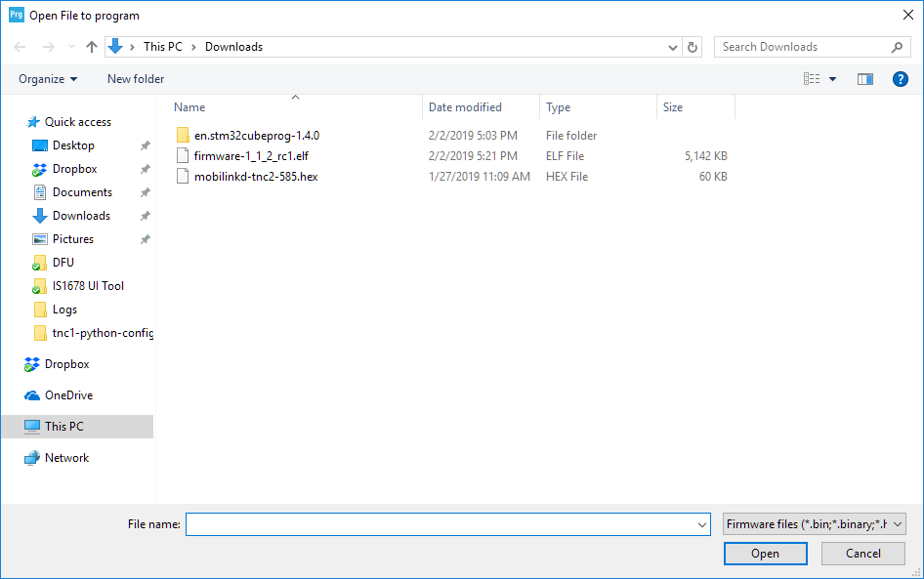The width and height of the screenshot is (924, 579).
Task: Click the HEX File type cell
Action: coord(567,177)
